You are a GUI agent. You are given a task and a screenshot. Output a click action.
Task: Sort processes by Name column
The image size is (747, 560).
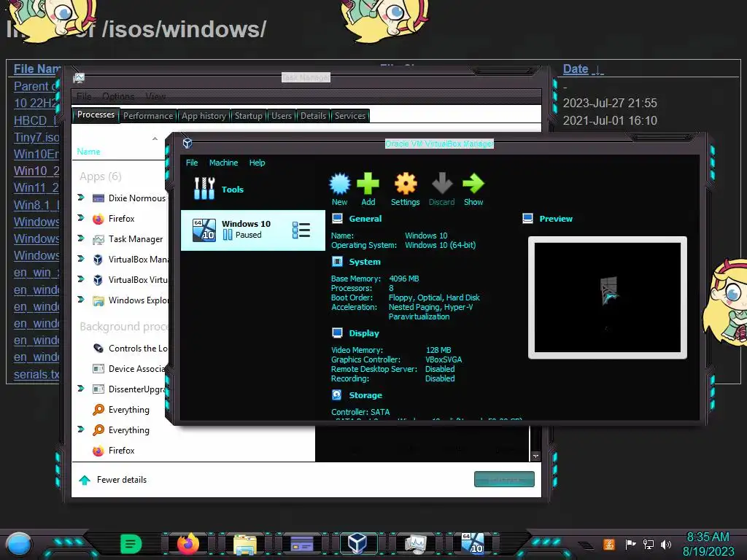tap(88, 152)
